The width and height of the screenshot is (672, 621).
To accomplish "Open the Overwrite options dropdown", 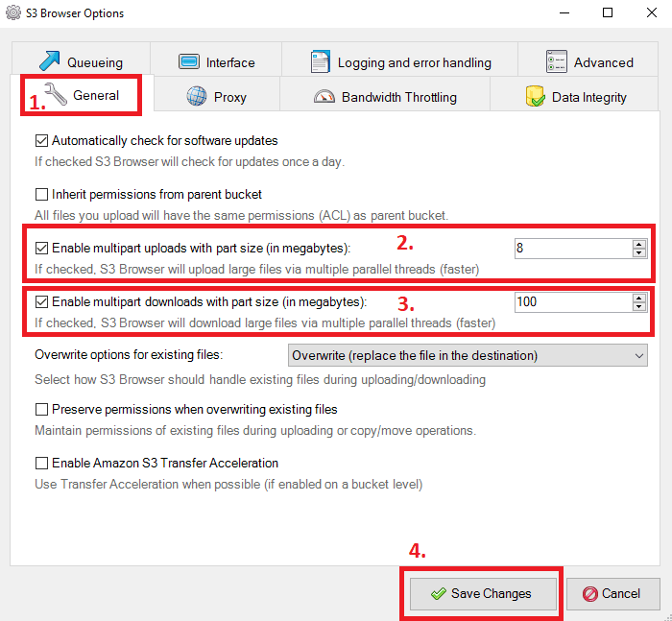I will [468, 355].
